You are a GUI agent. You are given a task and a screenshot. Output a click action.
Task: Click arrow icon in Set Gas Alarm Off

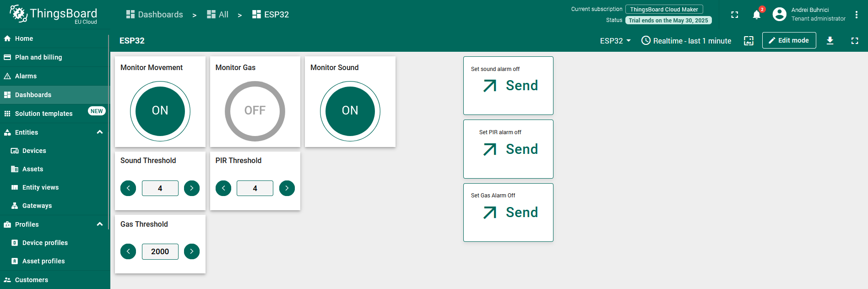pyautogui.click(x=490, y=213)
